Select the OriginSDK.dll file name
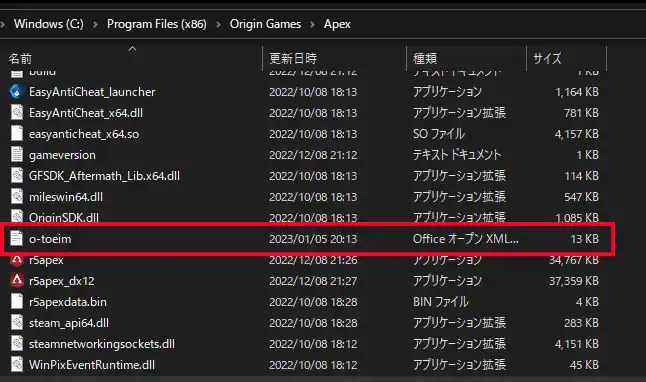Viewport: 646px width, 382px height. [x=64, y=217]
